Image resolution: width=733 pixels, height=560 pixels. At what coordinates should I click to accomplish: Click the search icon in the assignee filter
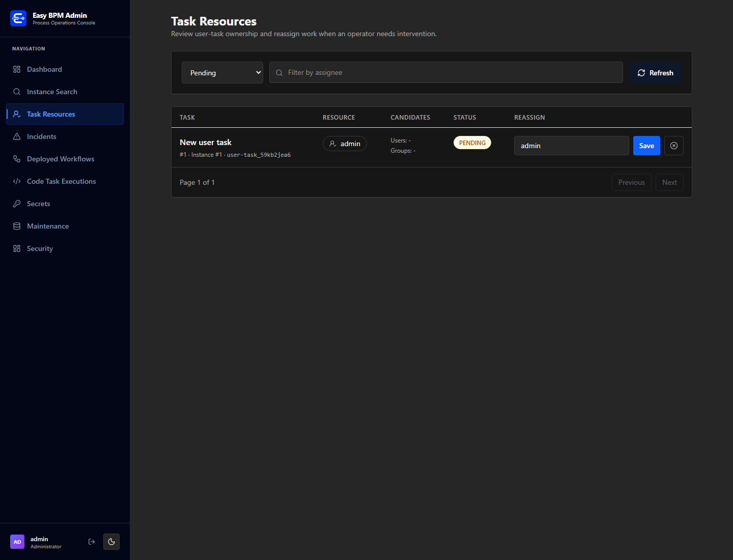click(x=279, y=73)
